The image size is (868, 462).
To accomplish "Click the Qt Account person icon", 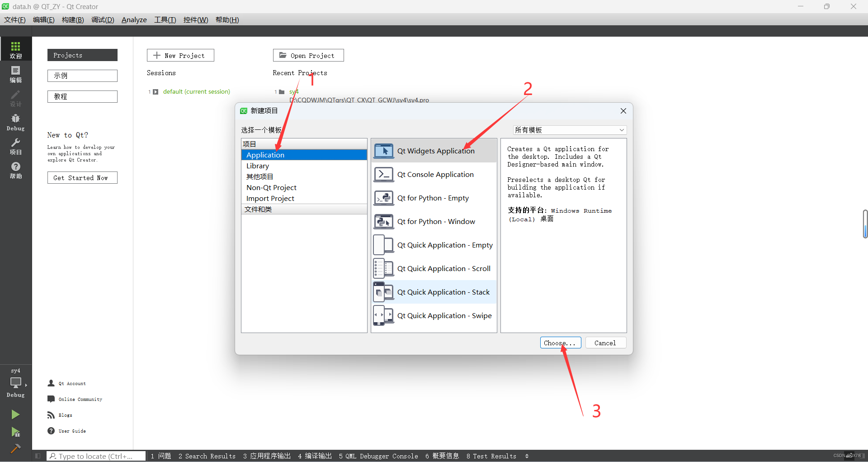I will click(51, 383).
